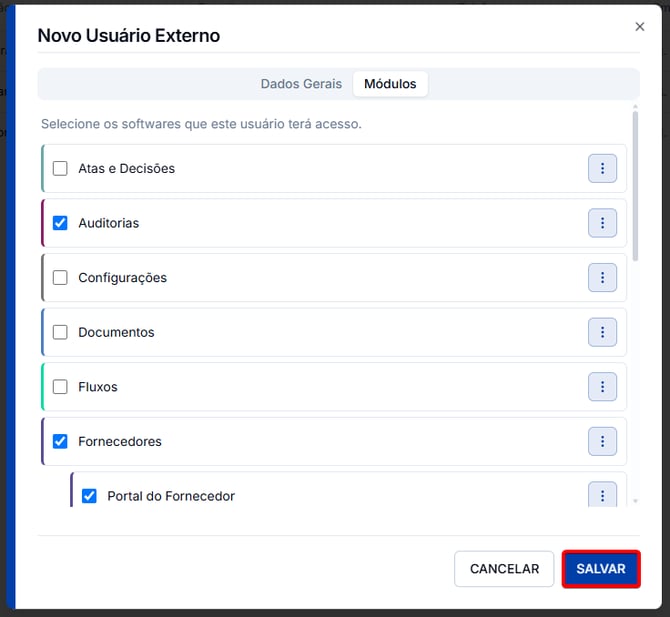Viewport: 670px width, 617px height.
Task: Uncheck the Fornecedores checkbox
Action: [60, 441]
